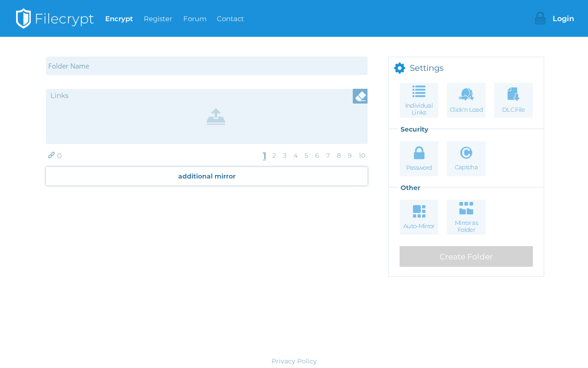Click the link count chain icon
The height and width of the screenshot is (368, 588).
(51, 155)
